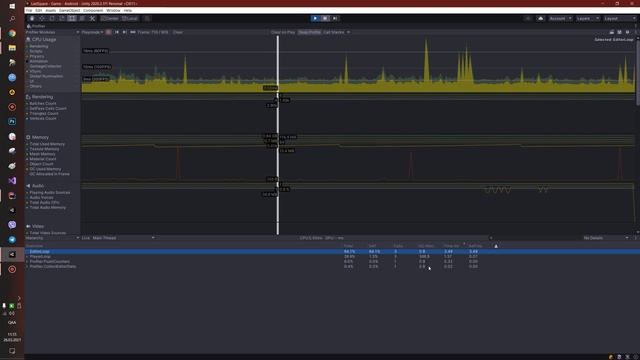Select the Rect tool in toolbar
The image size is (640, 360).
tap(72, 18)
